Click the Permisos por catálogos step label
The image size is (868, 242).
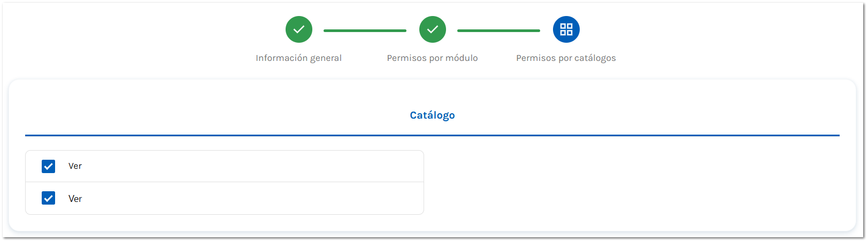pyautogui.click(x=566, y=58)
